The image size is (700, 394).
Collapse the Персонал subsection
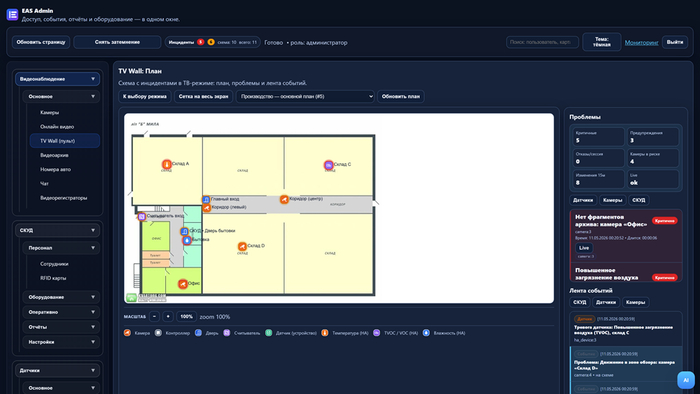tap(61, 248)
